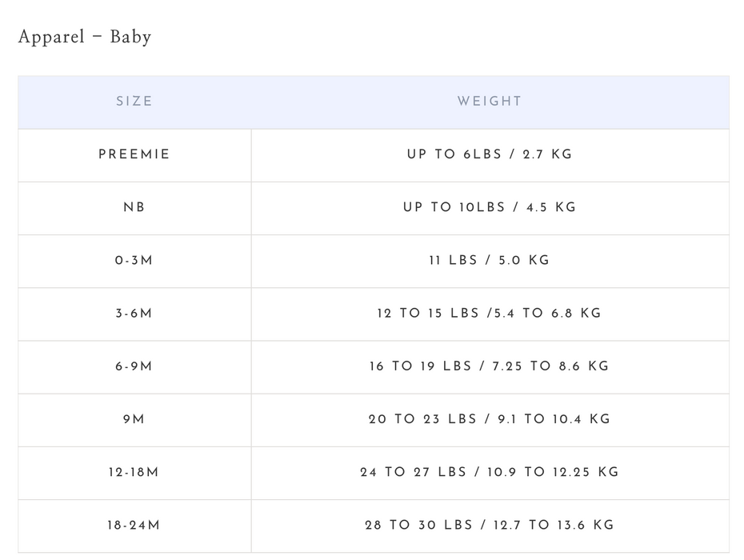
Task: Select the "16 to 19 LBS" weight cell
Action: click(x=490, y=366)
